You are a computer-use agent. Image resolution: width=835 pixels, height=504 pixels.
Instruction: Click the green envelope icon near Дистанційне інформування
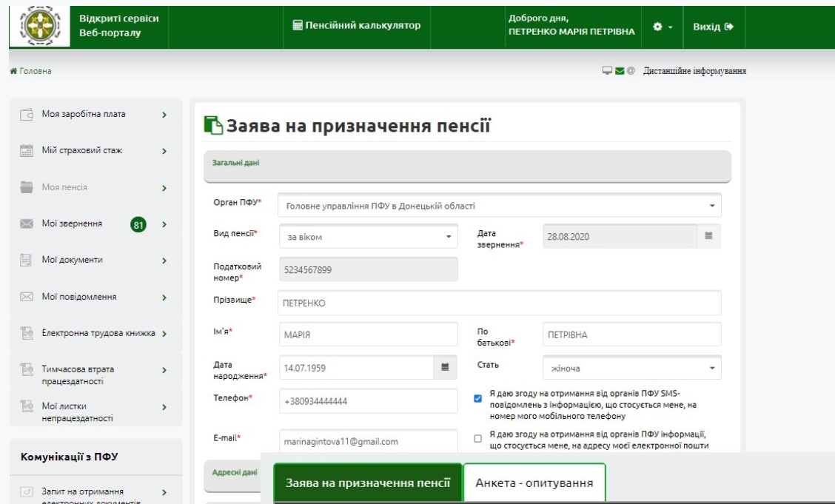(x=620, y=71)
